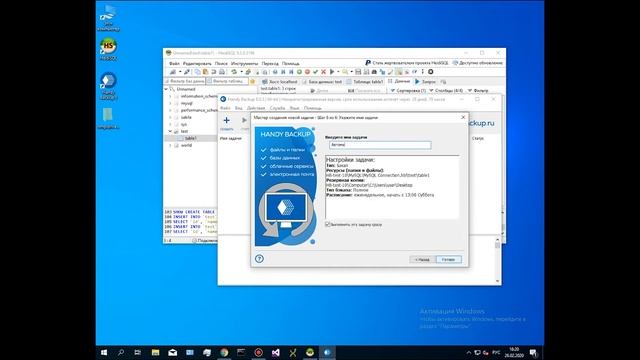The height and width of the screenshot is (360, 640).
Task: Click the copy icon in HeidiSQL toolbar
Action: pyautogui.click(x=197, y=72)
